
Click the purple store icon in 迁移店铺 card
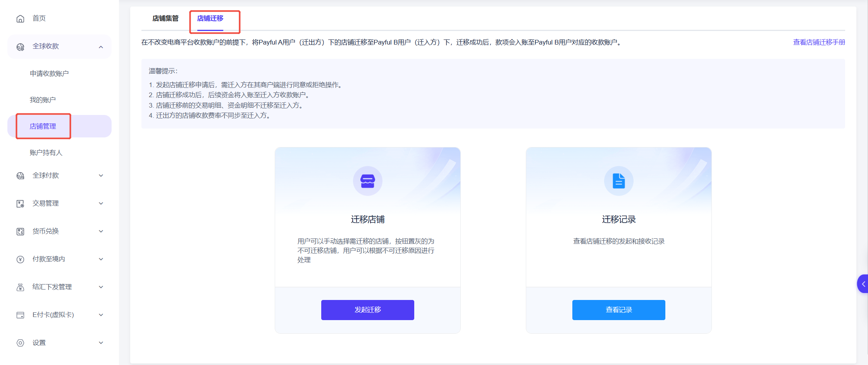[367, 181]
